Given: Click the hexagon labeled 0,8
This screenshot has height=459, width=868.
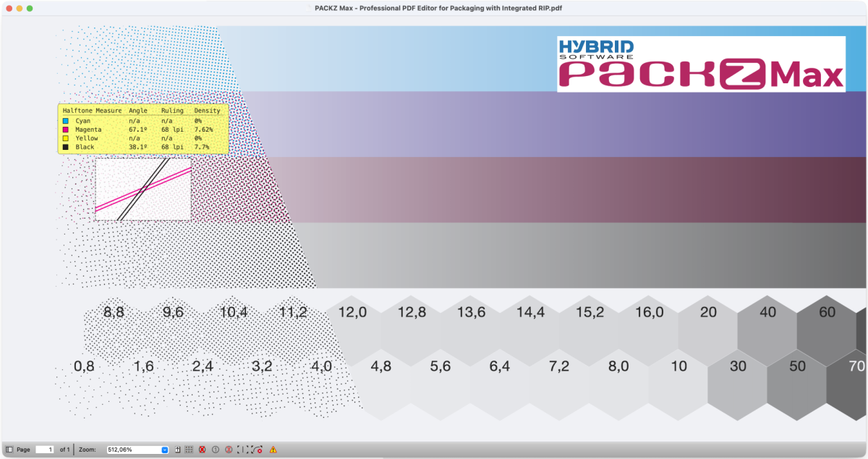Looking at the screenshot, I should [x=84, y=384].
